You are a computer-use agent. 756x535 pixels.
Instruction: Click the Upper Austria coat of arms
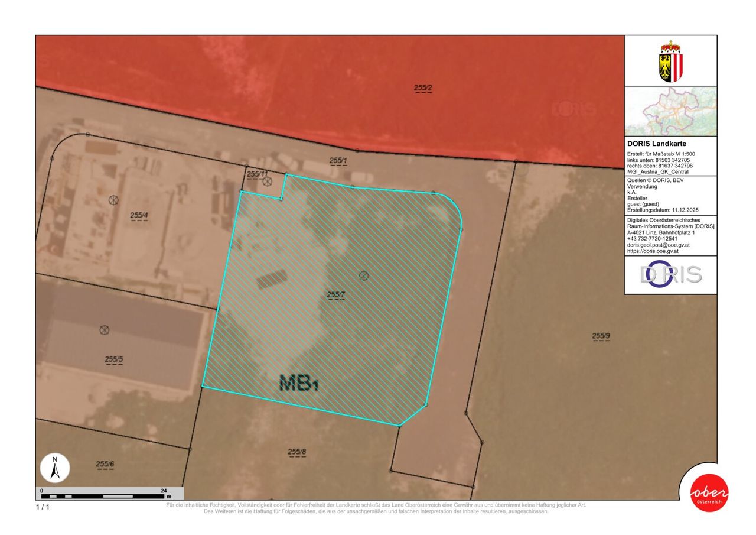point(670,61)
